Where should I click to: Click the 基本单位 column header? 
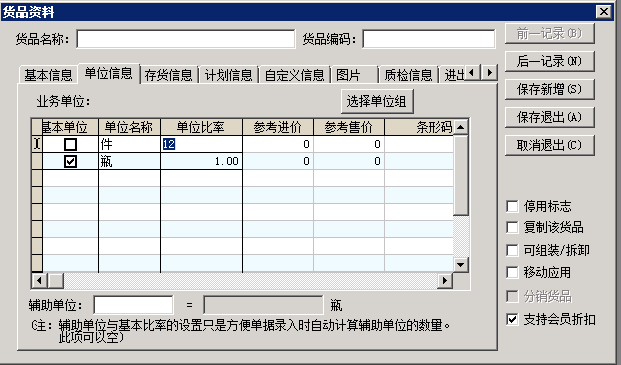point(70,127)
